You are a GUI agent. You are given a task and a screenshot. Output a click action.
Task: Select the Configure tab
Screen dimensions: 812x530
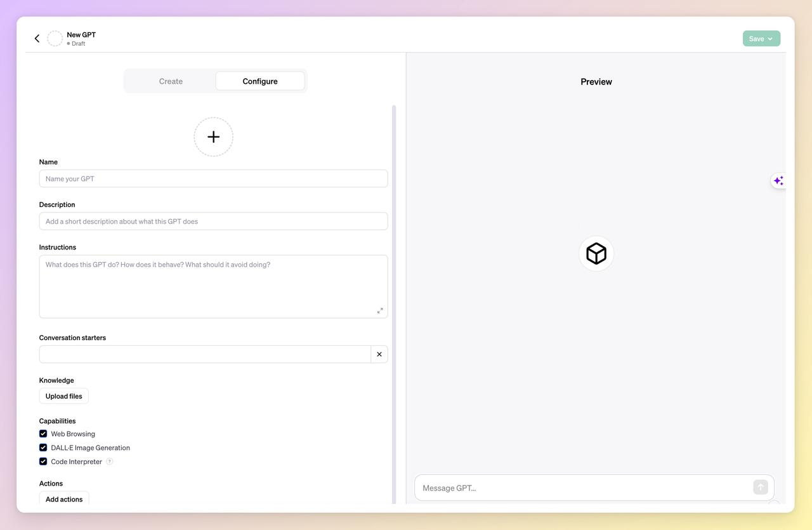click(260, 81)
